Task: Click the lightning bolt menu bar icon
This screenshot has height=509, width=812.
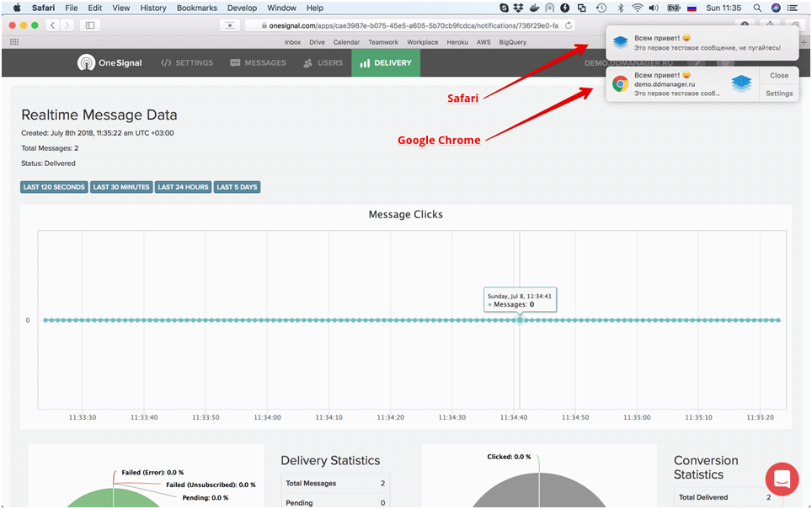Action: pyautogui.click(x=565, y=8)
